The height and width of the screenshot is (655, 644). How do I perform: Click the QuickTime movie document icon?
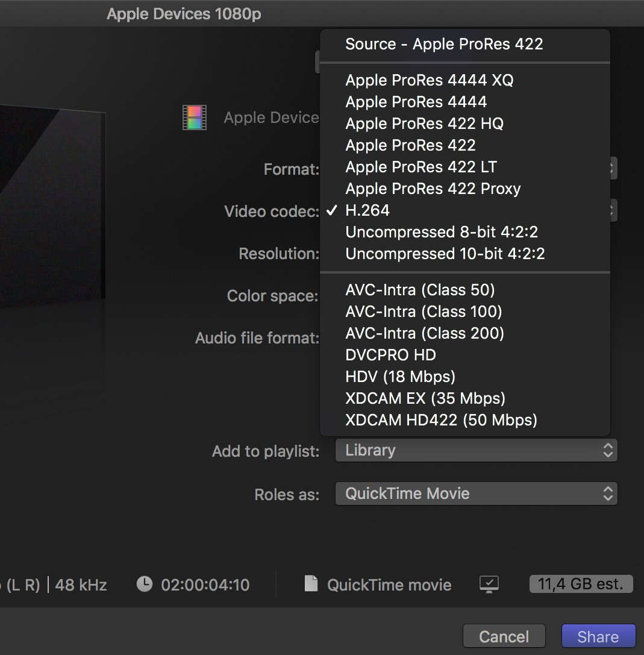point(311,583)
